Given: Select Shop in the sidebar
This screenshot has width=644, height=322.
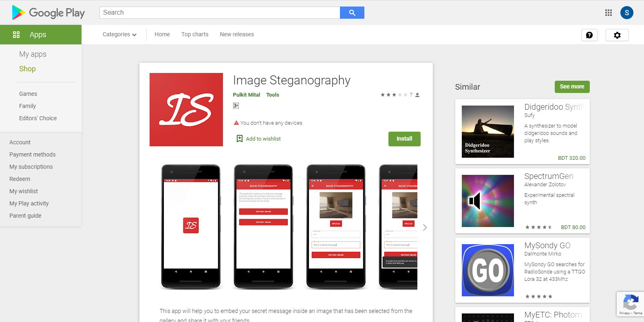Looking at the screenshot, I should click(27, 69).
